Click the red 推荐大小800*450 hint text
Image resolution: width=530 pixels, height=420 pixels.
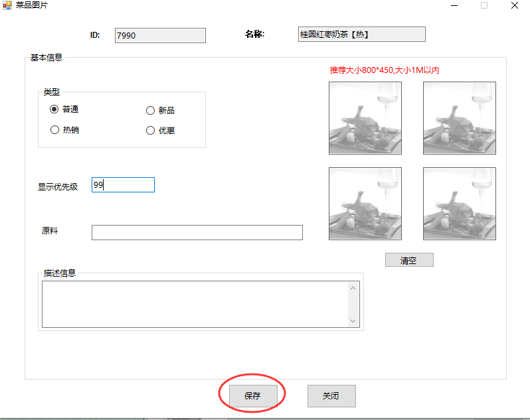[385, 70]
